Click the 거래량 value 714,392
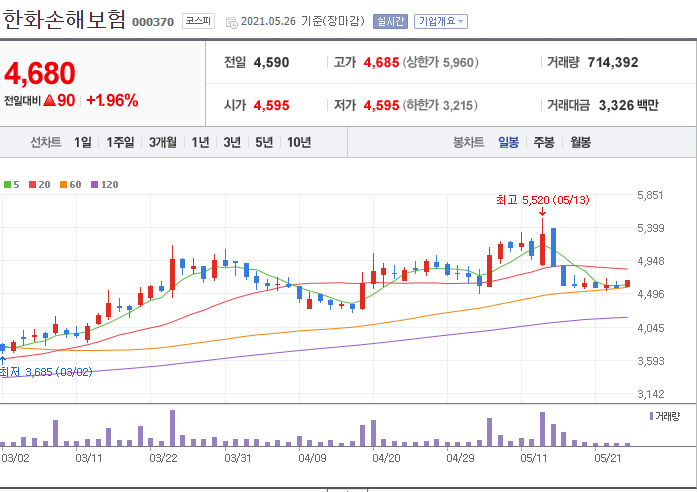 [x=613, y=63]
